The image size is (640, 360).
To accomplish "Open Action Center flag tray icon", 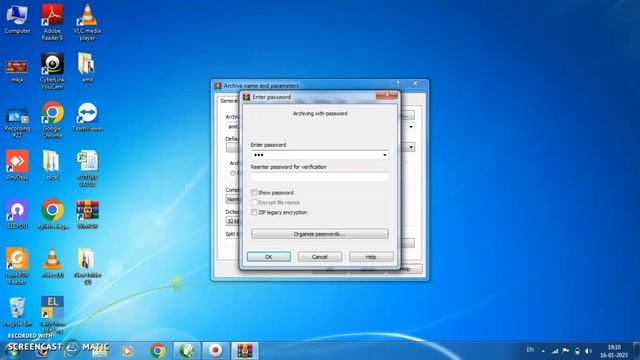I will click(x=566, y=351).
